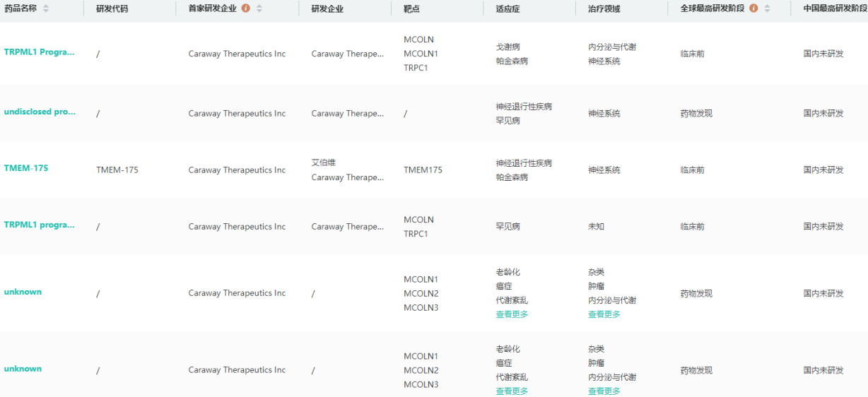868x397 pixels.
Task: Expand 查看更多 under 适应症 in first unknown row
Action: click(x=512, y=314)
